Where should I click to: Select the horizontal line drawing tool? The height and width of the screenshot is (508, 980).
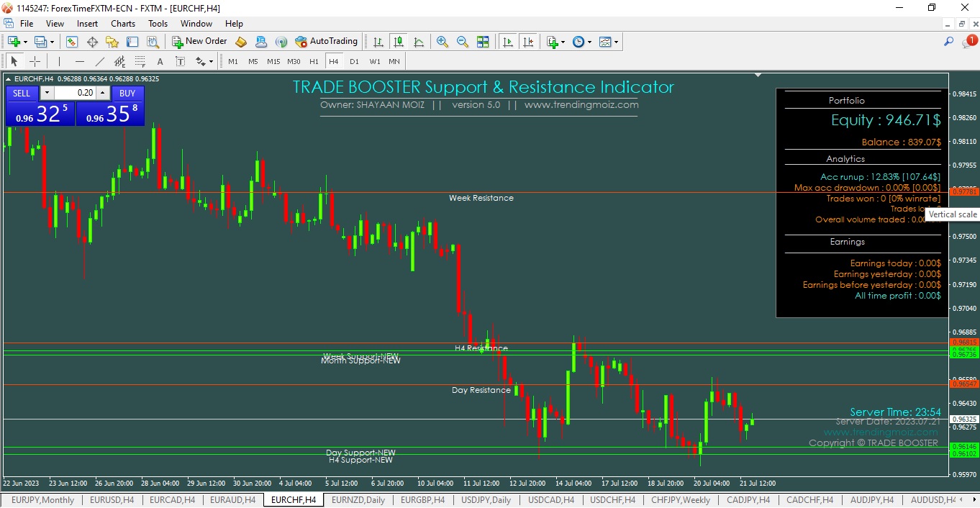pyautogui.click(x=80, y=61)
